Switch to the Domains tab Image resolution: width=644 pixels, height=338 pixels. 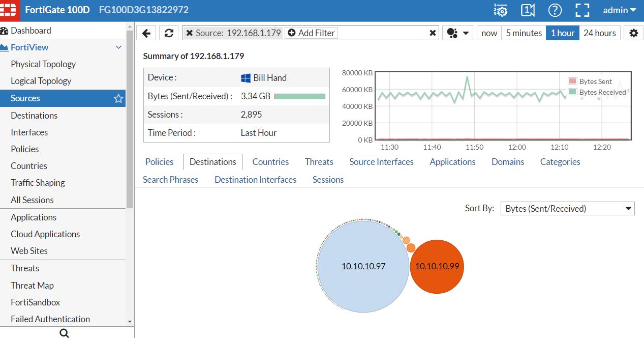[x=508, y=162]
